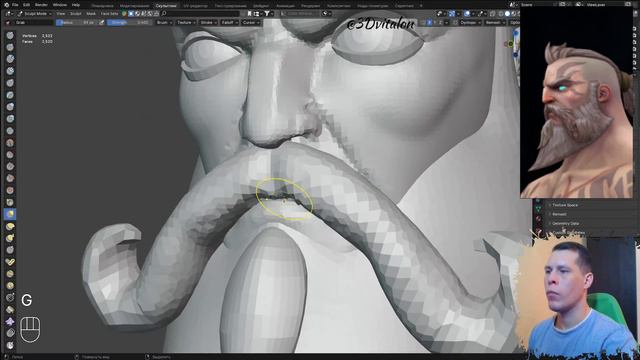Open the editor type dropdown
This screenshot has width=640, height=360.
[8, 13]
